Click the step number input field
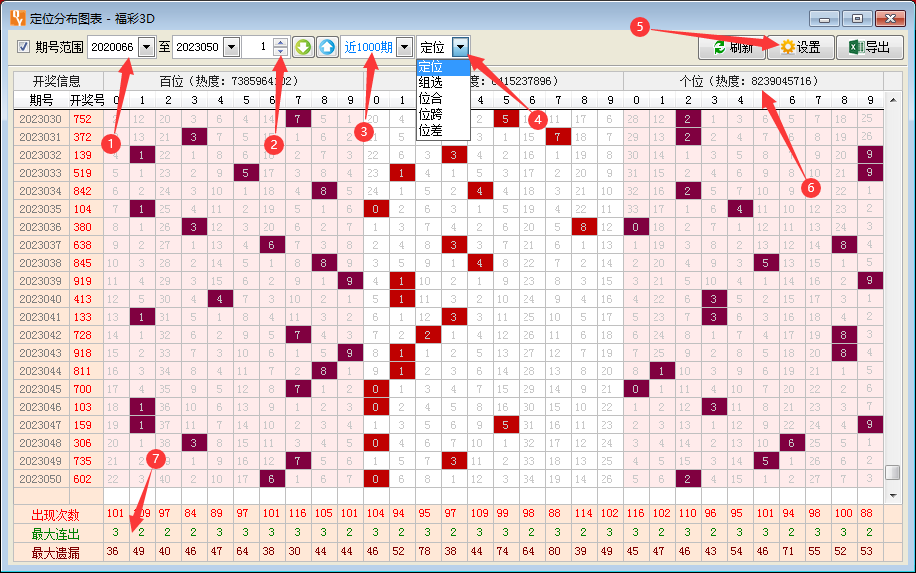916x573 pixels. coord(257,47)
